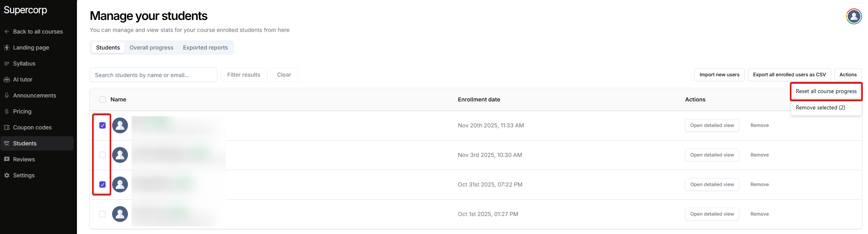Click the Pricing dollar sign icon
Viewport: 868px width, 234px height.
point(7,111)
